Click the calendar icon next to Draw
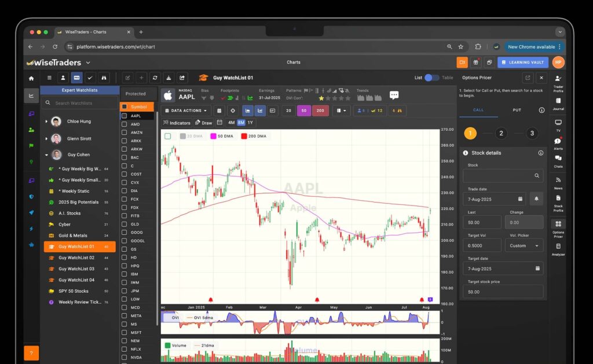Viewport: 593px width, 364px height. tap(219, 123)
